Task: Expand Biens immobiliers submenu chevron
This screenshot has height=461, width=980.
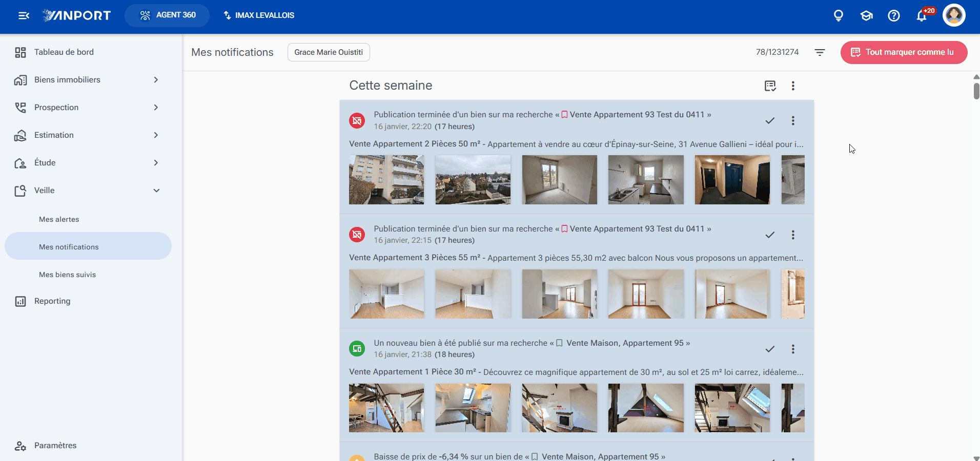Action: click(156, 80)
